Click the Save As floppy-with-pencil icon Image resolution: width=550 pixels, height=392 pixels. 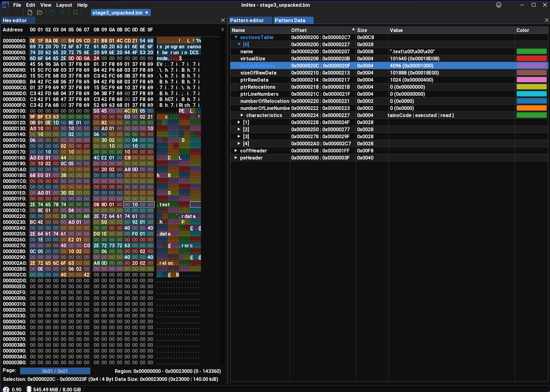(x=62, y=13)
